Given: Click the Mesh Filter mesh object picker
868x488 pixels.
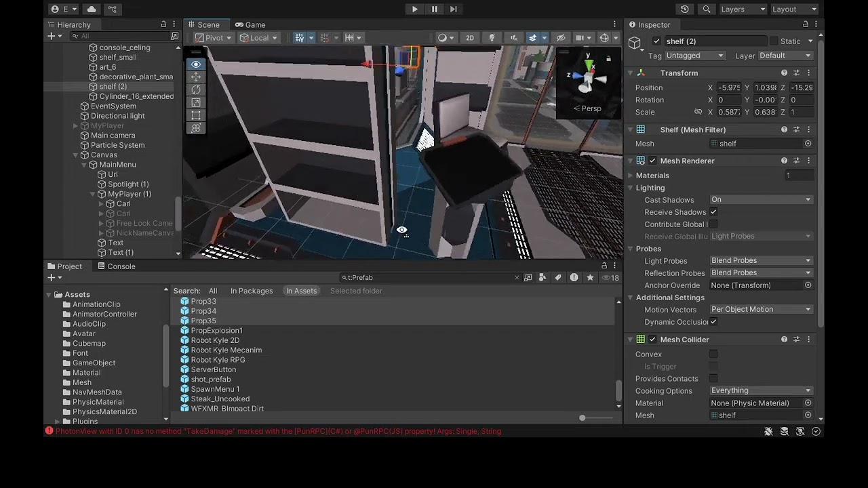Looking at the screenshot, I should pyautogui.click(x=808, y=144).
